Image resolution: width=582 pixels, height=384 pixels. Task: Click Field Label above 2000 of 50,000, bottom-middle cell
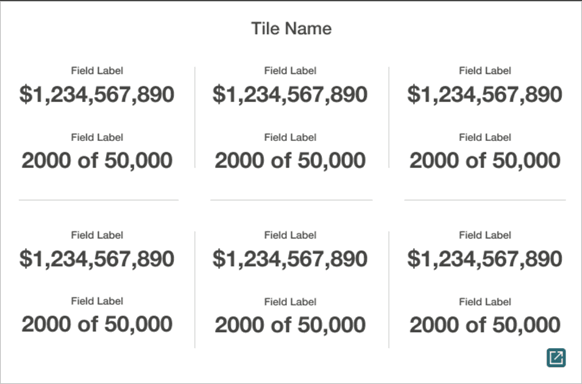point(290,302)
